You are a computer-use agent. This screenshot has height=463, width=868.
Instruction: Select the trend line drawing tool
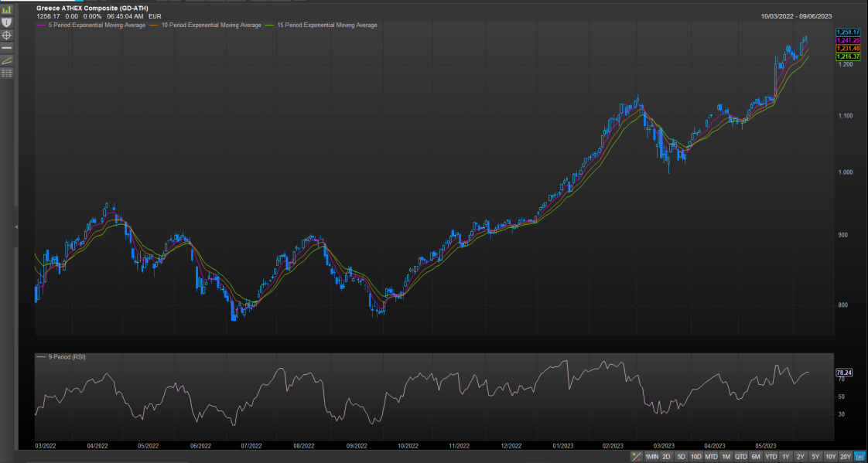[7, 60]
